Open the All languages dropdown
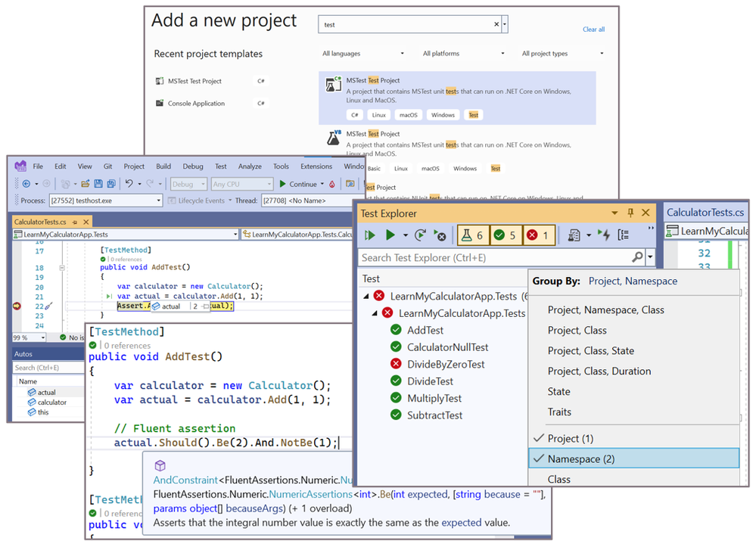This screenshot has width=756, height=547. click(x=363, y=54)
